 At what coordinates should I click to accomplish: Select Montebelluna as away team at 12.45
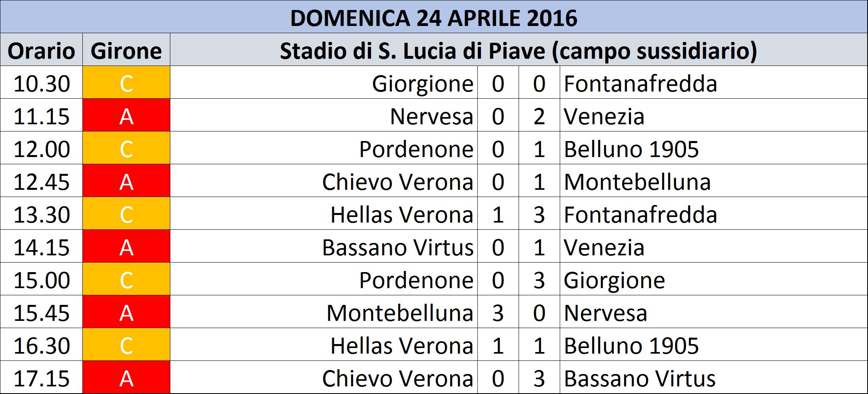pos(637,182)
